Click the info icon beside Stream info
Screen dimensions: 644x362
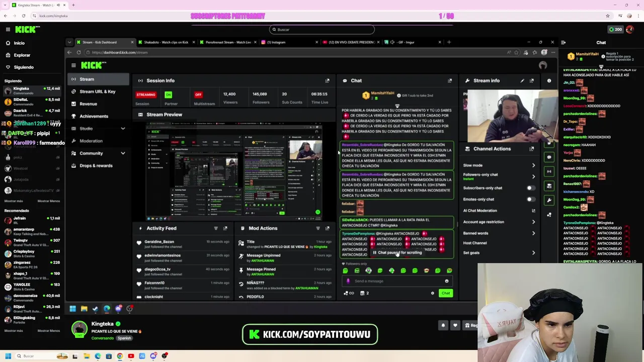[x=549, y=80]
